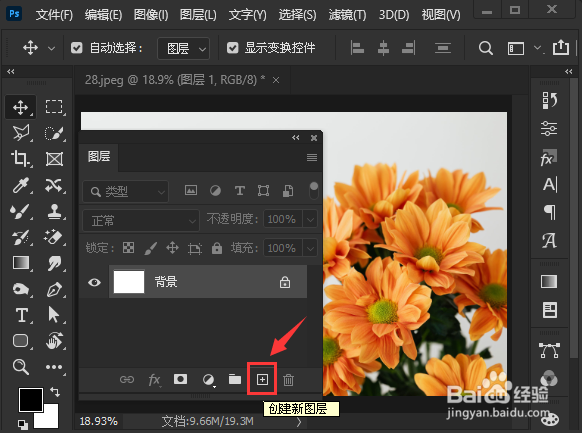Select the 图层 panel tab
The height and width of the screenshot is (433, 582).
99,157
